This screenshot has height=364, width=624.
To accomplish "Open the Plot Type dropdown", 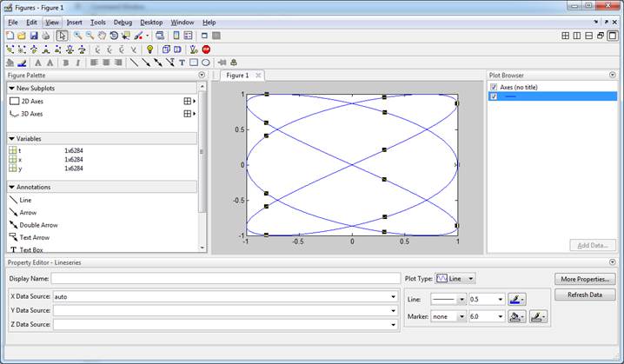I will tap(456, 279).
